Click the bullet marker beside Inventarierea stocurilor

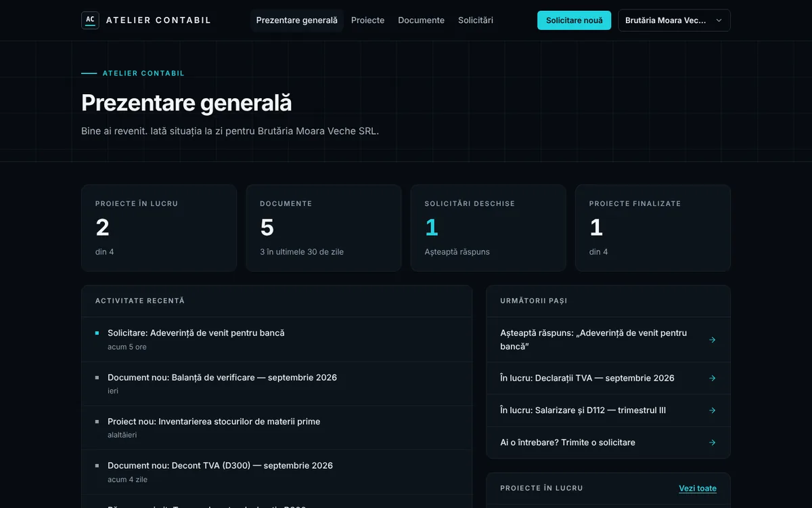click(x=97, y=421)
